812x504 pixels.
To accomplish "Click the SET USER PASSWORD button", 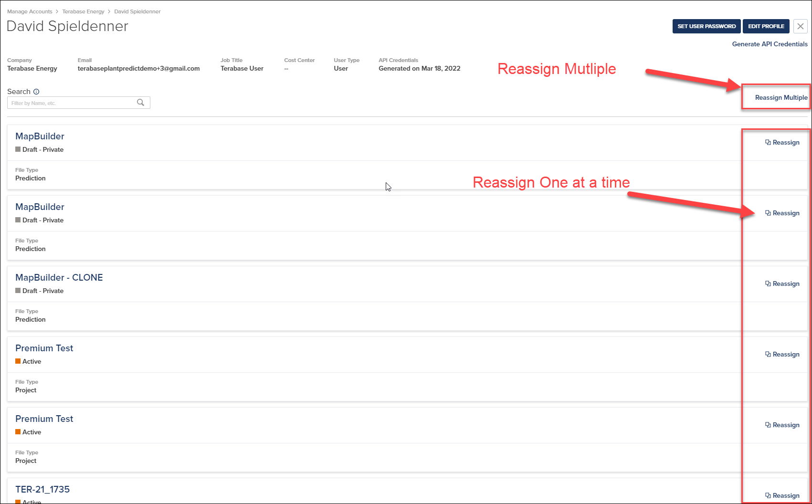I will tap(706, 26).
